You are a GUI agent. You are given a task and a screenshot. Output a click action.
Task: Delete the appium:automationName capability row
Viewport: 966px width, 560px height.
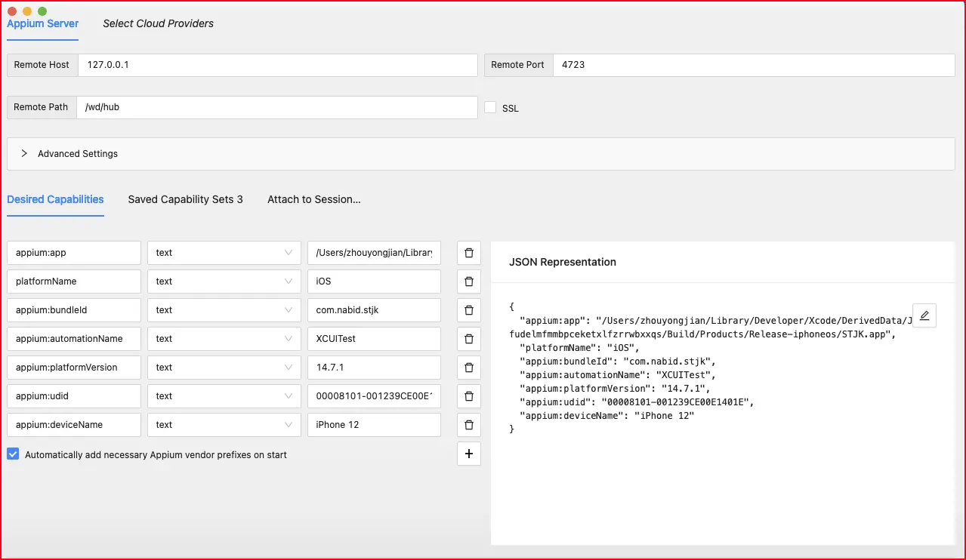pyautogui.click(x=468, y=339)
